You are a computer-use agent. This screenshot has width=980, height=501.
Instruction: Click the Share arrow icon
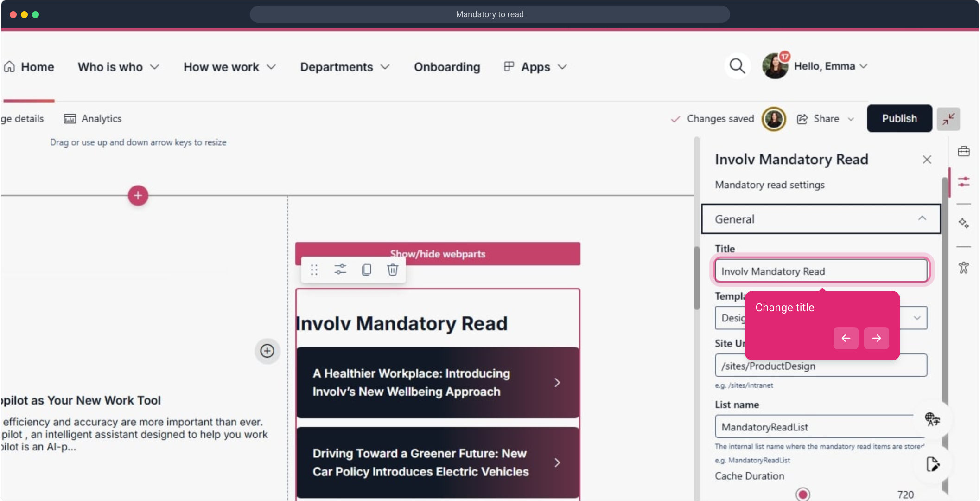click(802, 119)
